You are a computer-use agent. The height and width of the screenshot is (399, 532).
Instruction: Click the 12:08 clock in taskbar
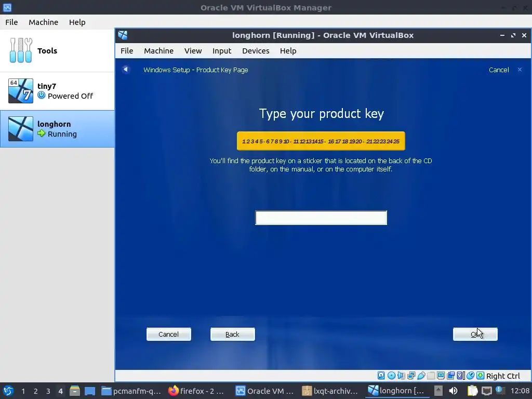click(520, 391)
